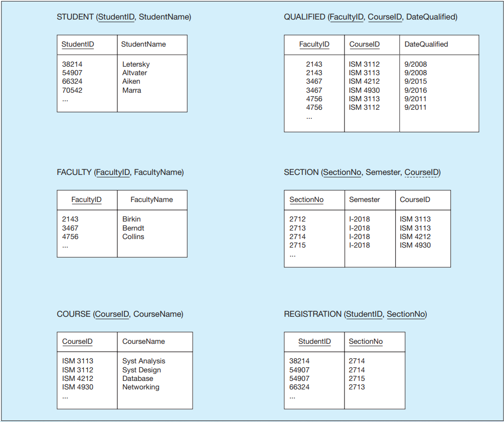
Task: Click 66324 in the REGISTRATION table
Action: point(299,387)
